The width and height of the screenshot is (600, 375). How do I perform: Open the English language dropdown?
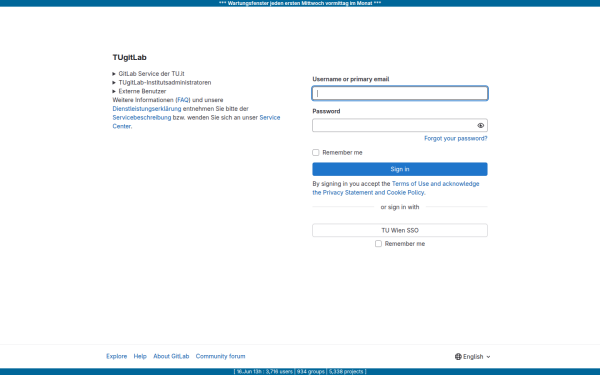[473, 357]
